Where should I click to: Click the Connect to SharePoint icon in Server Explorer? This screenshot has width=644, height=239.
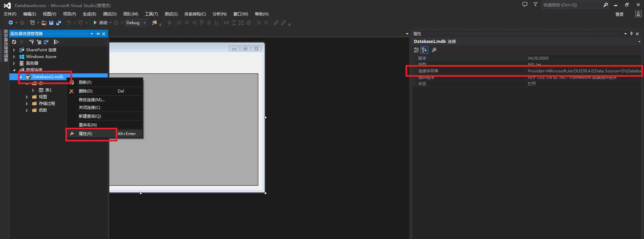pos(46,42)
